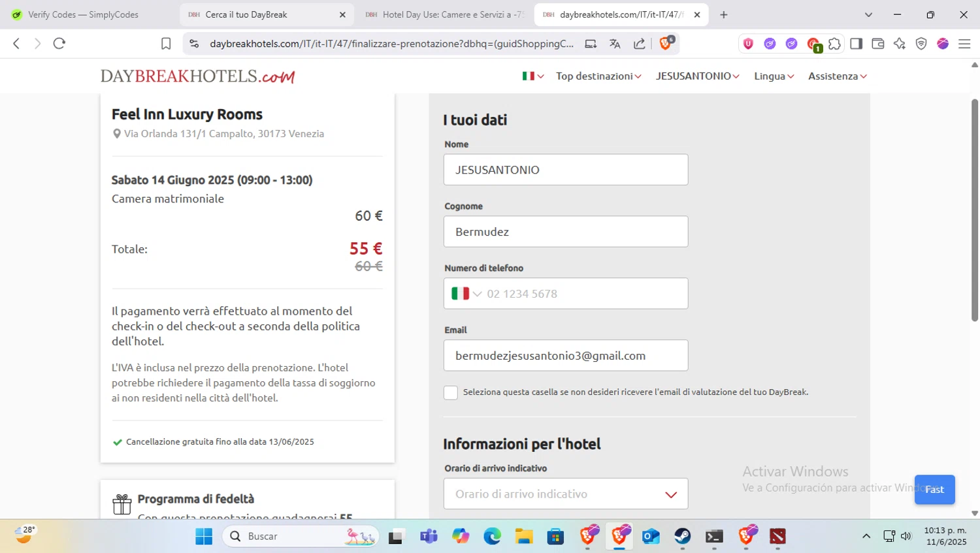The height and width of the screenshot is (553, 980).
Task: Open Steam from taskbar
Action: [x=683, y=537]
